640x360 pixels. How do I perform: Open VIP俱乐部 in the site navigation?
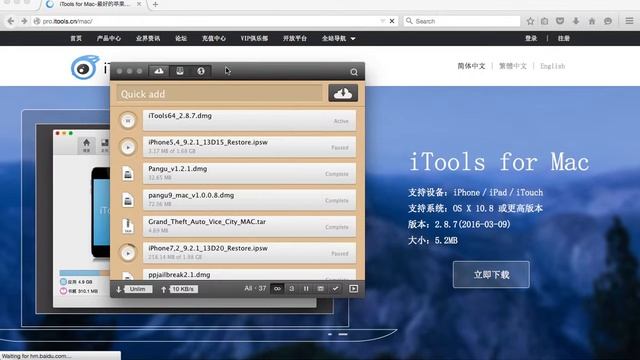(254, 38)
